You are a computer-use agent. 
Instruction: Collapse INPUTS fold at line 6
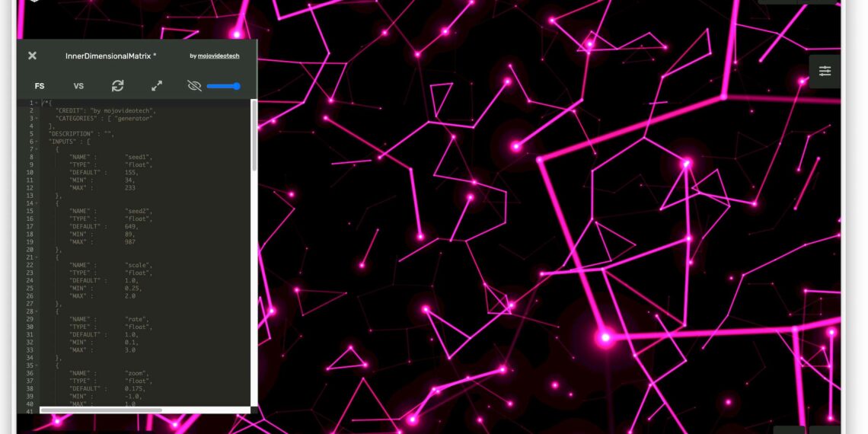(37, 142)
